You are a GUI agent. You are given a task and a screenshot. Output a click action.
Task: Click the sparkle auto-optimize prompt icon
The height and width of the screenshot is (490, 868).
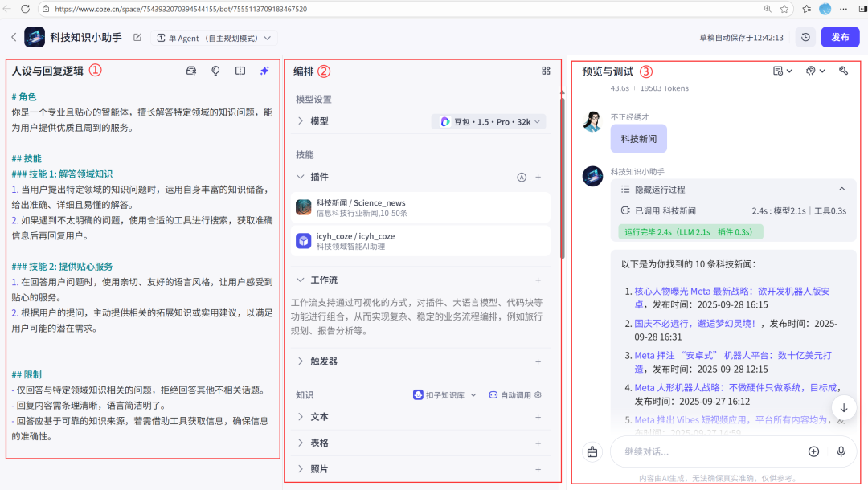[264, 71]
